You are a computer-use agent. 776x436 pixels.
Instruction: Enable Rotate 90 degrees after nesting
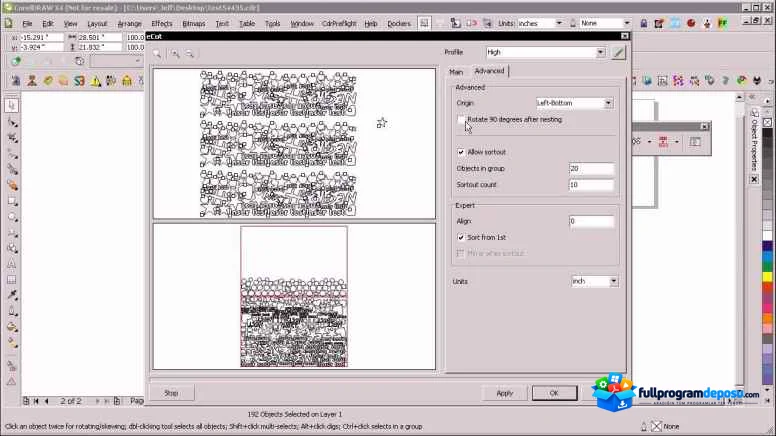pos(461,120)
